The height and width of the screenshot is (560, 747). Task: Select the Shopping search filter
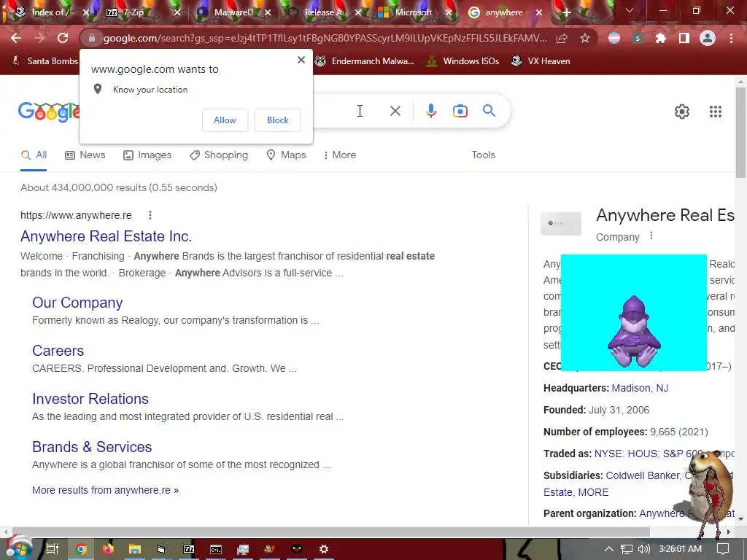coord(219,155)
